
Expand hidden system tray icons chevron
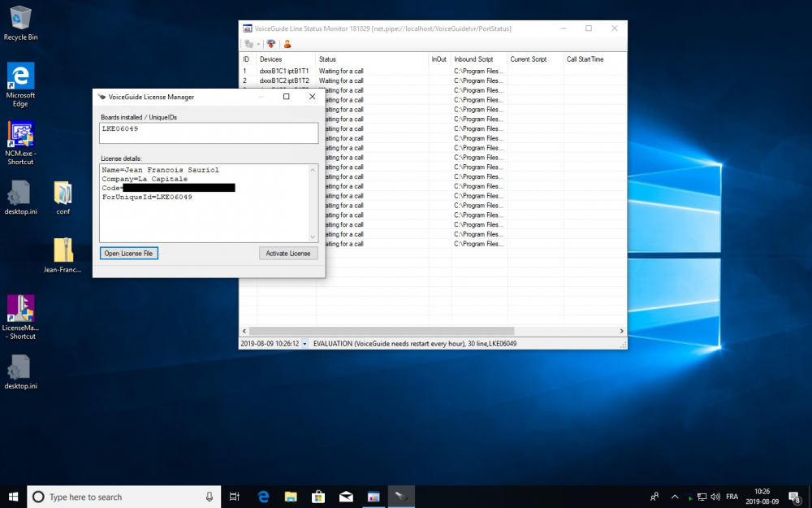click(674, 497)
